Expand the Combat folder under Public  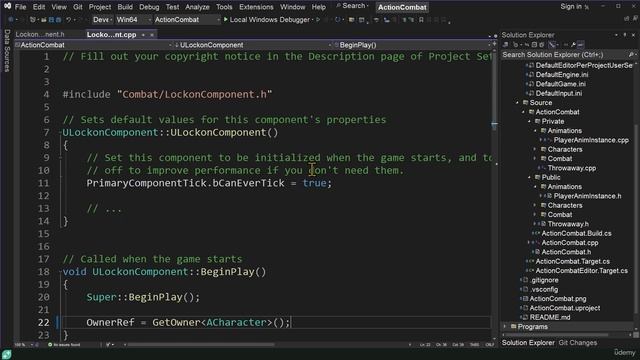[x=535, y=215]
